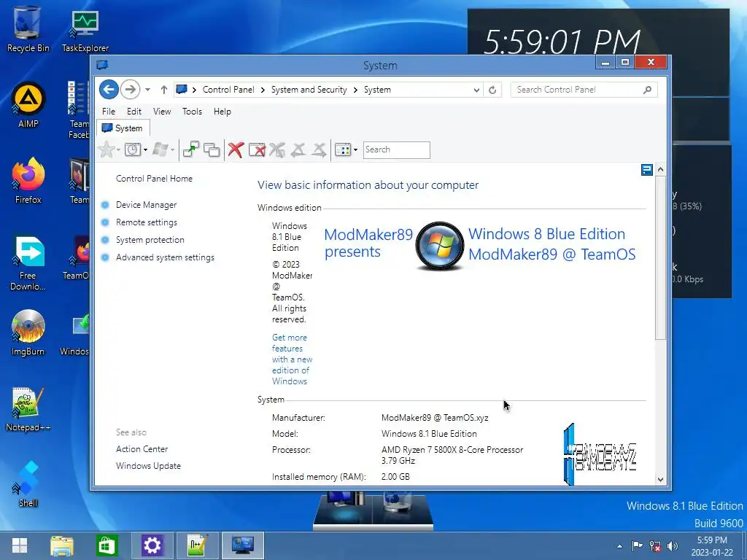Click the colored grid view toolbar icon

click(x=343, y=149)
